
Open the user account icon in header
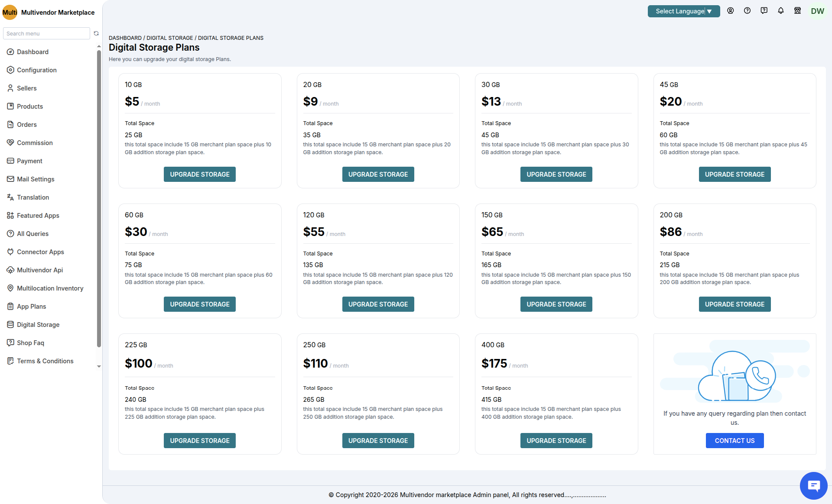tap(731, 11)
